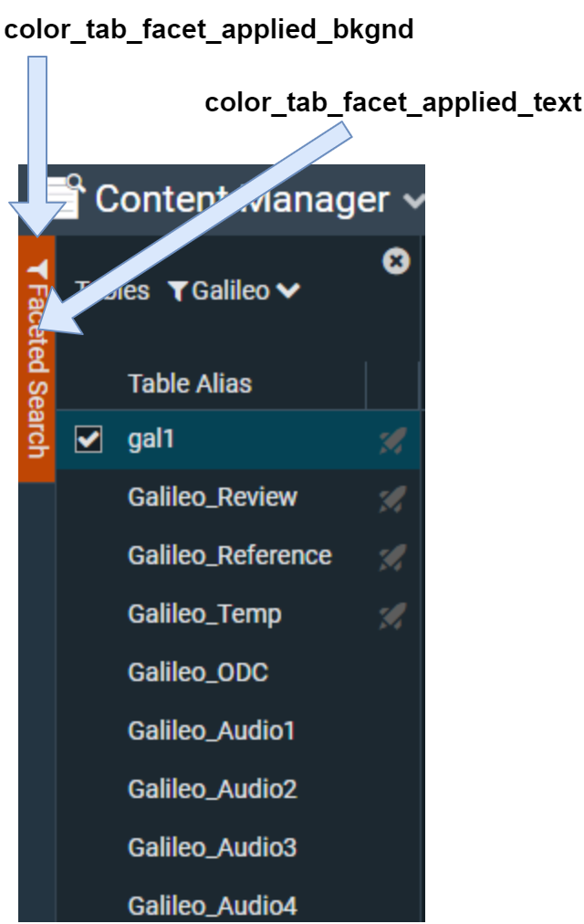584x924 pixels.
Task: Click the rocket icon for Galileo_Temp
Action: click(x=392, y=616)
